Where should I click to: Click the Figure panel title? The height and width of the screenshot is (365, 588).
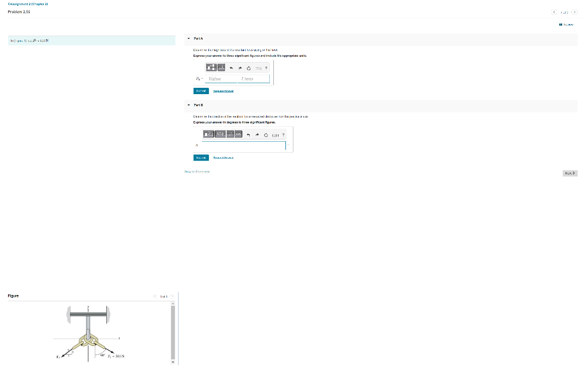point(13,296)
